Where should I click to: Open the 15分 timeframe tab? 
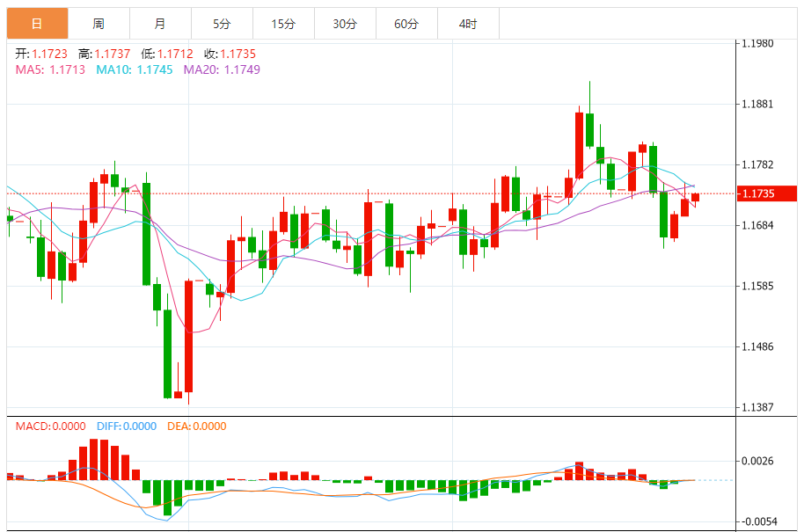coord(283,24)
